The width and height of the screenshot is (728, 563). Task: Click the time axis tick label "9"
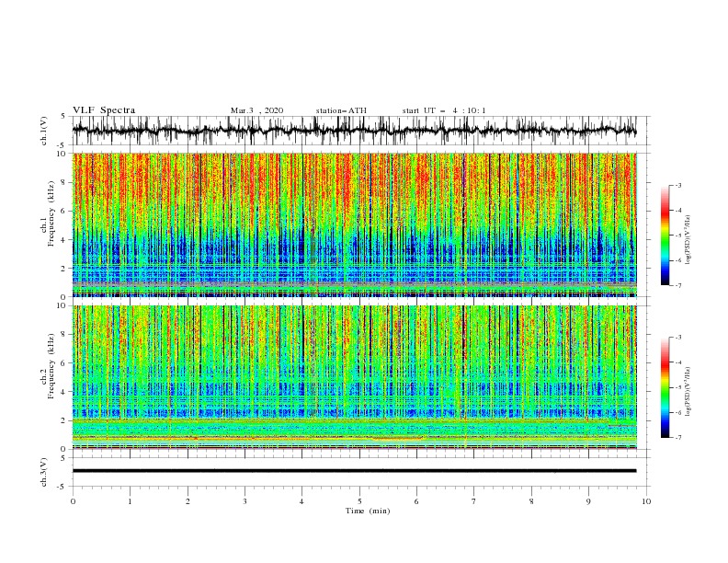tap(588, 501)
